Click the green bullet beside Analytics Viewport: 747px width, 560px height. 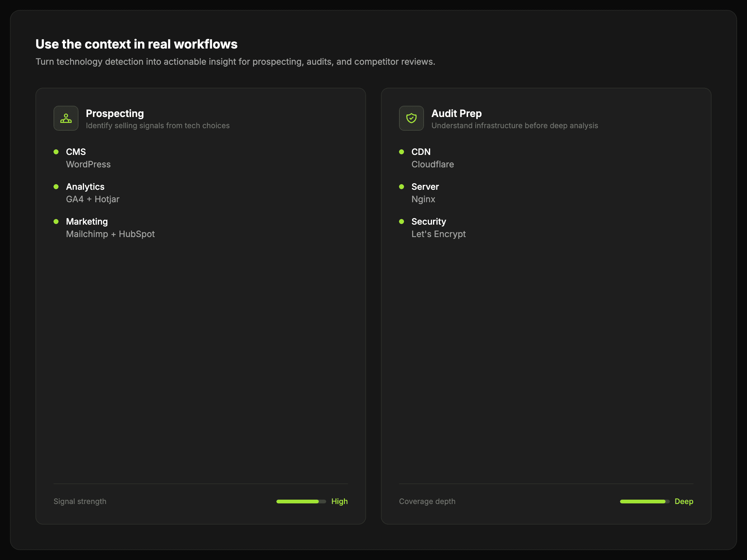(x=56, y=187)
